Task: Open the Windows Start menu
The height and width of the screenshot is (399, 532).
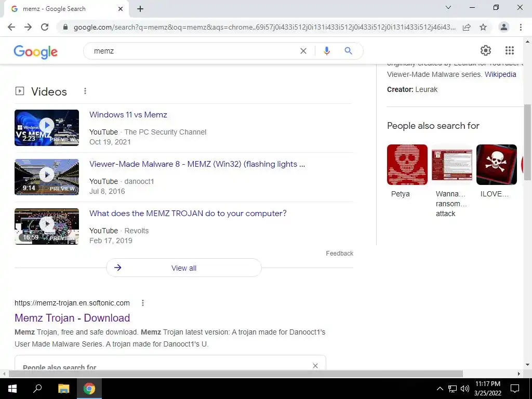Action: tap(12, 389)
